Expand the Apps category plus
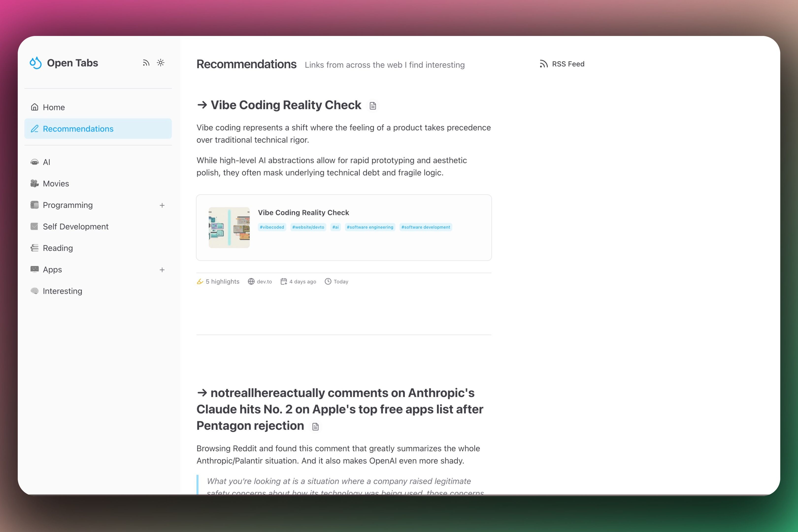798x532 pixels. [162, 270]
